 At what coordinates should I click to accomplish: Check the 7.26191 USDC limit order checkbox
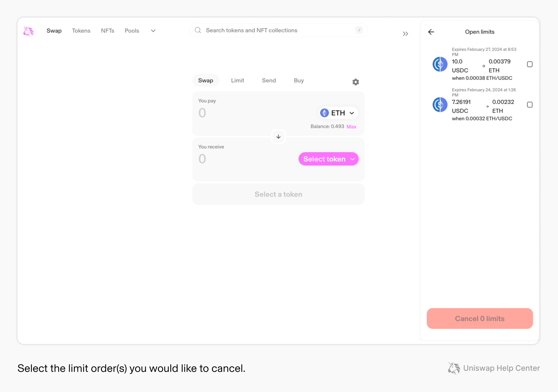click(x=530, y=105)
